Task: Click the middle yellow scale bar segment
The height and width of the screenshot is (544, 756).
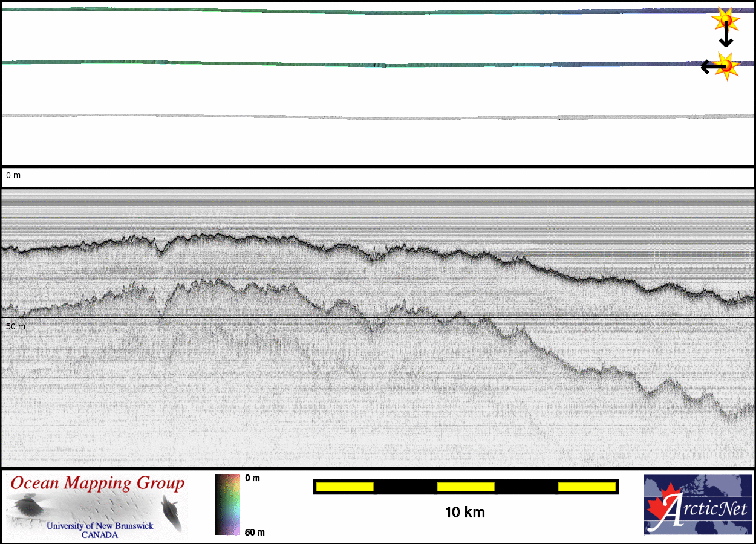Action: [466, 487]
